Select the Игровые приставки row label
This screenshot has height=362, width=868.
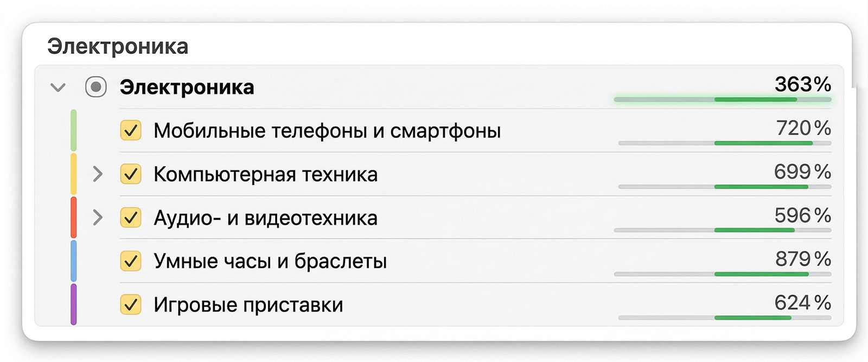(x=248, y=305)
